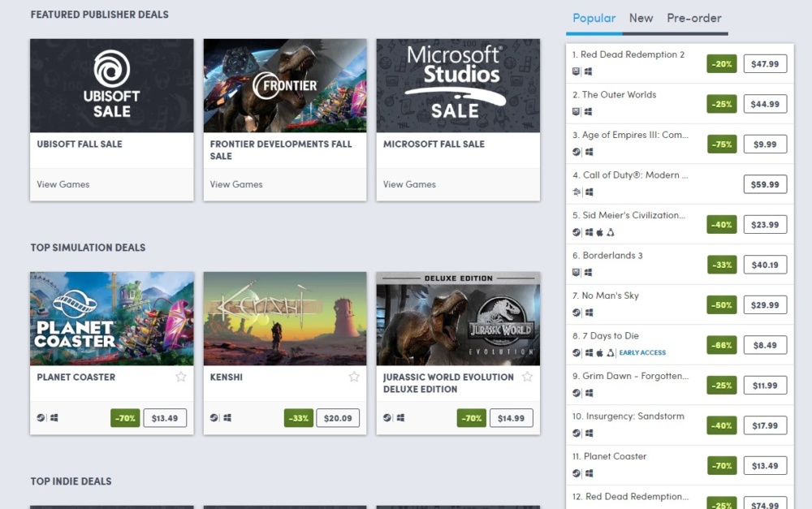Switch to the New tab
This screenshot has width=812, height=509.
pos(641,18)
